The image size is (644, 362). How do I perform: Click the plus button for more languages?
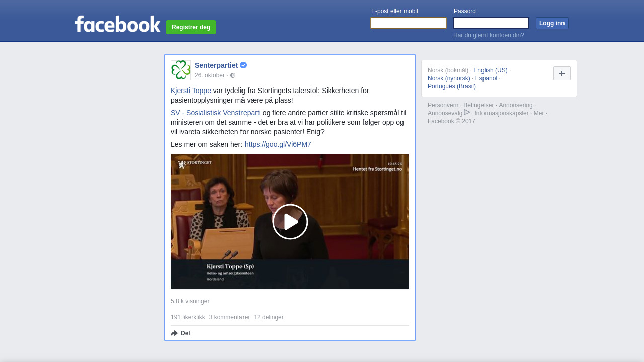point(562,73)
